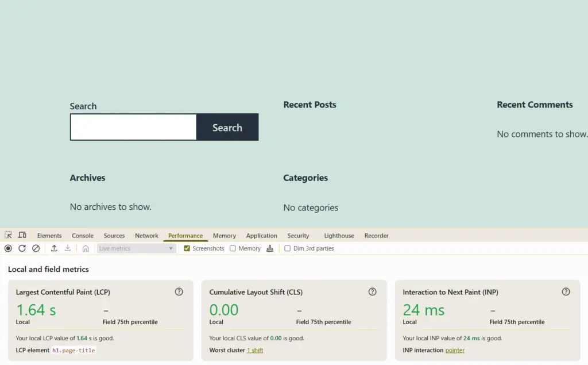Image resolution: width=588 pixels, height=365 pixels.
Task: Open the INP help question icon
Action: tap(566, 292)
